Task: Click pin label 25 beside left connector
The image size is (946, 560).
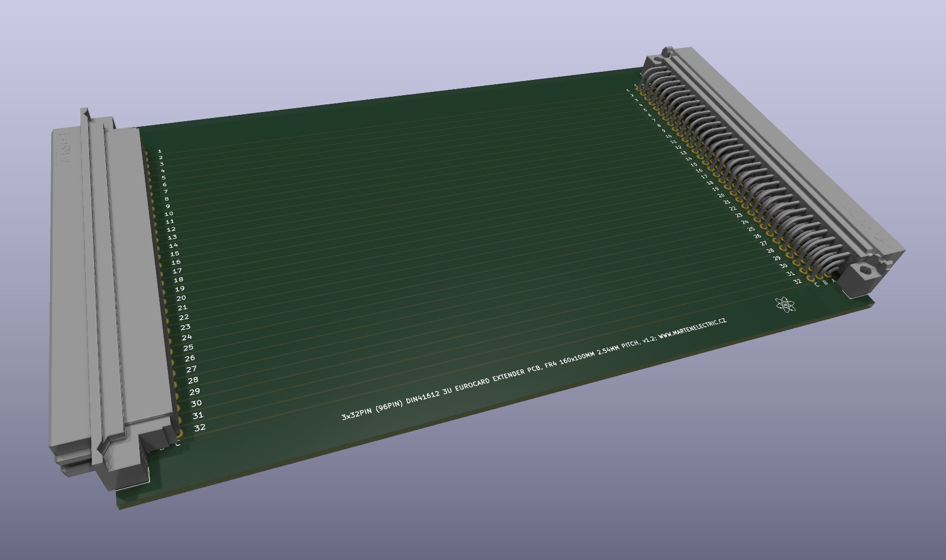Action: coord(188,347)
